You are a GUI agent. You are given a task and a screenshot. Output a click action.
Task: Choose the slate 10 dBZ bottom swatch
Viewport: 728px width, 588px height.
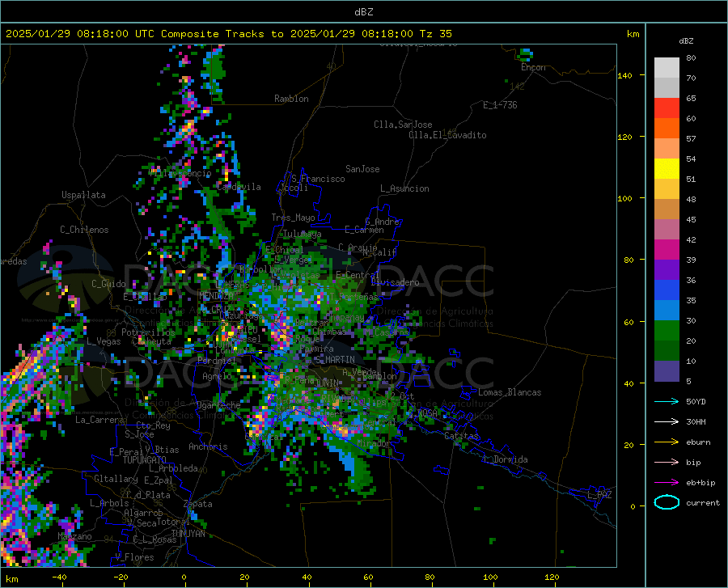667,371
